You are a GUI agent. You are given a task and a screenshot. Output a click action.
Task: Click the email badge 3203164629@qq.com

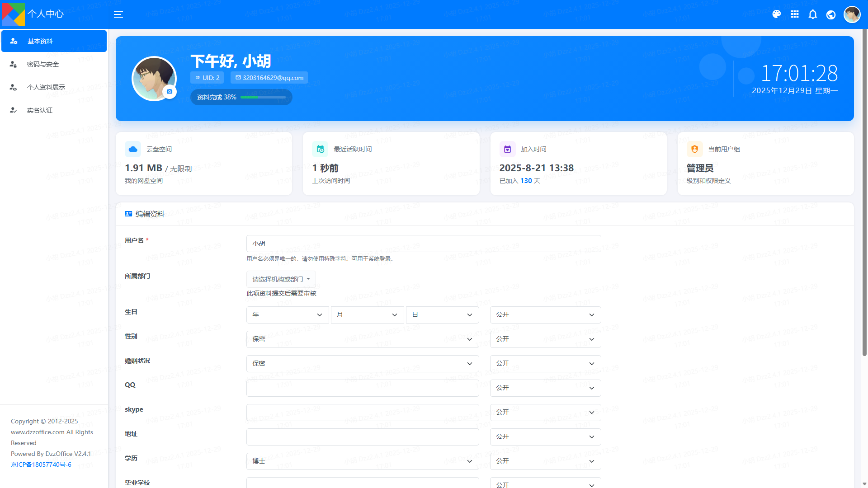click(x=269, y=78)
